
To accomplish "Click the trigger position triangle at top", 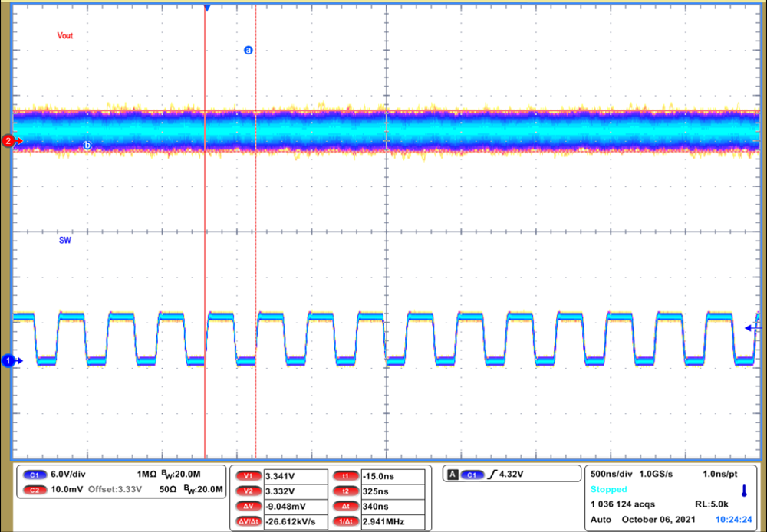I will [206, 7].
